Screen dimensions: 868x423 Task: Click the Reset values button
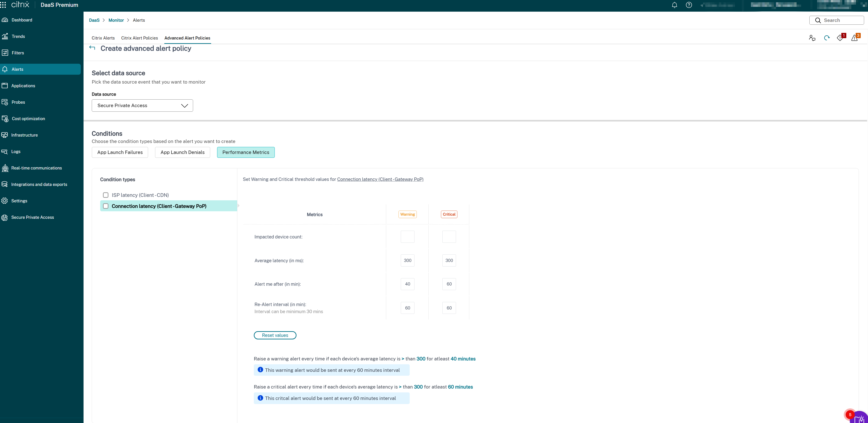click(275, 335)
